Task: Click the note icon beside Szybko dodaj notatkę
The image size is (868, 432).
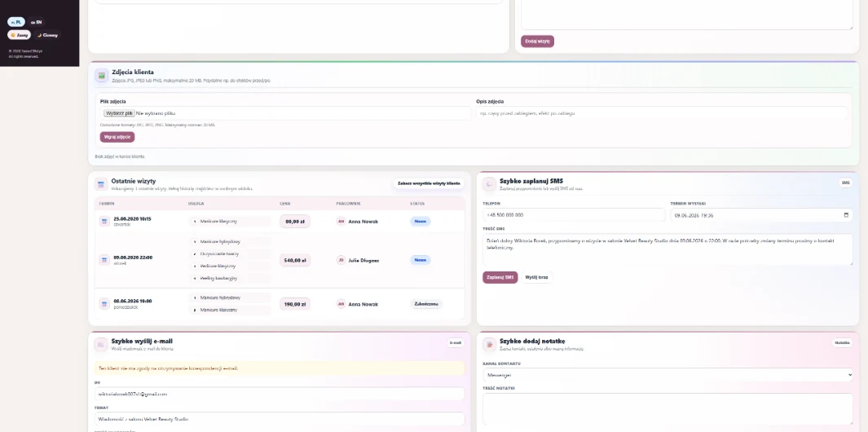Action: pos(489,345)
